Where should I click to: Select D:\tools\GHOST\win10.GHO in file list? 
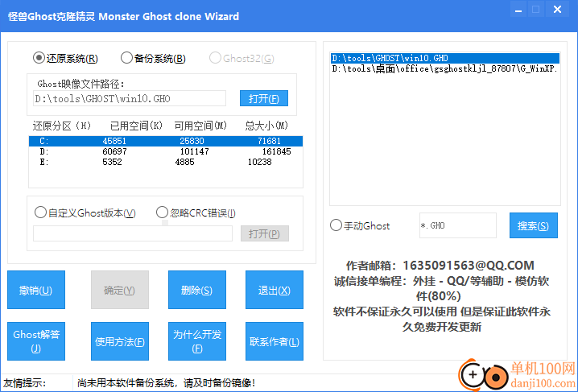pyautogui.click(x=445, y=58)
